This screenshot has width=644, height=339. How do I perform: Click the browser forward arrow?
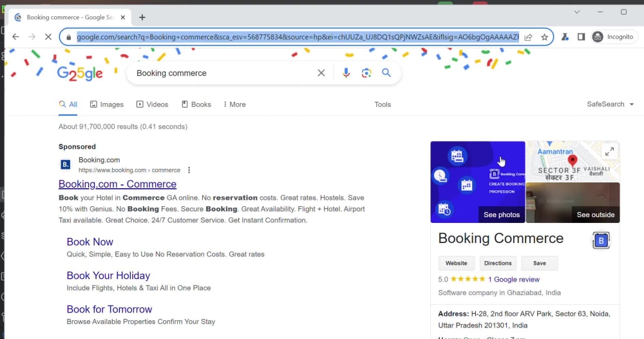coord(32,37)
